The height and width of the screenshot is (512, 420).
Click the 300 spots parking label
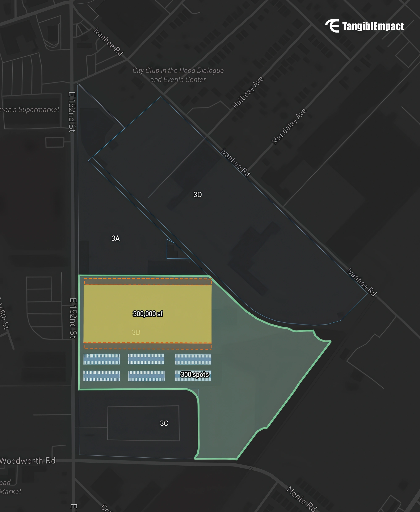click(x=194, y=375)
